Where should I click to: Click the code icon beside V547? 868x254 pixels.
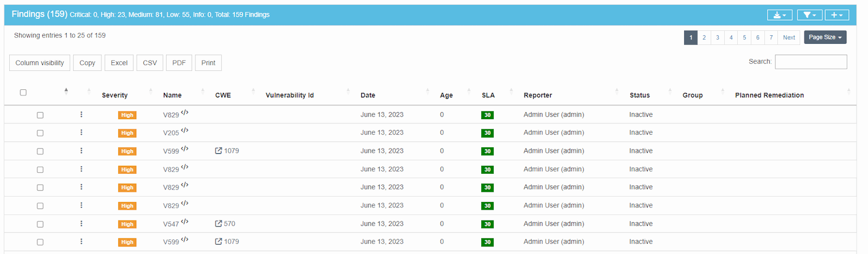(x=184, y=222)
